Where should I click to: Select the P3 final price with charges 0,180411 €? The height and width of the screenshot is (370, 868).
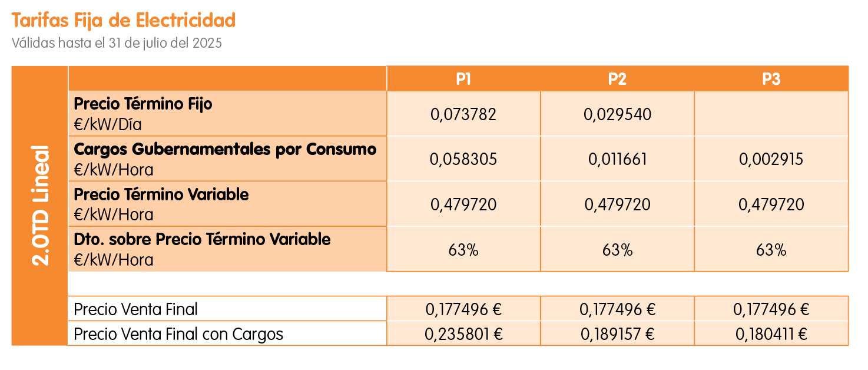click(771, 334)
